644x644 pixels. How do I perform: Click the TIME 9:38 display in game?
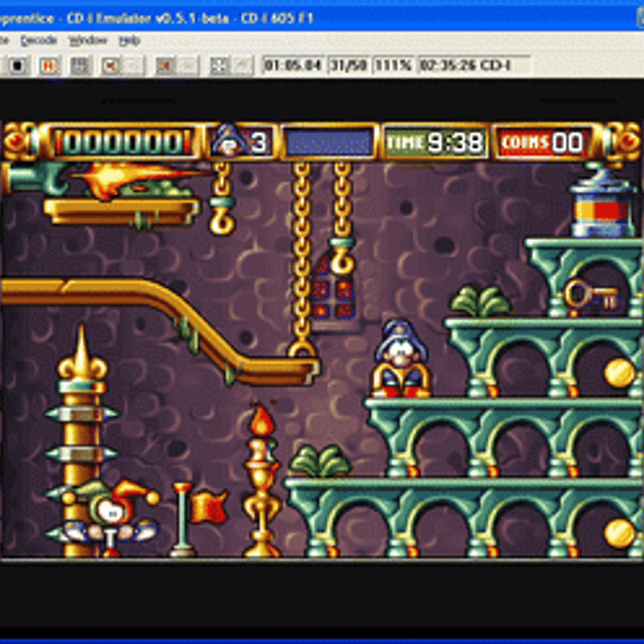coord(435,142)
